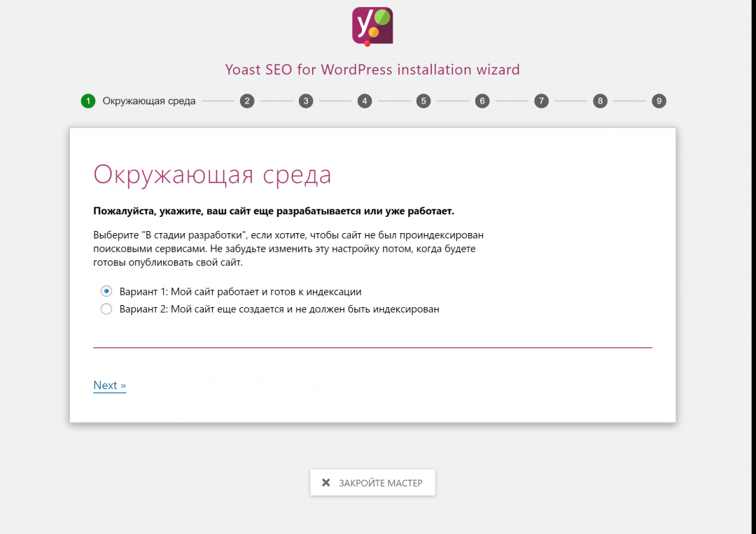The image size is (756, 534).
Task: Open wizard step 4
Action: [x=364, y=101]
